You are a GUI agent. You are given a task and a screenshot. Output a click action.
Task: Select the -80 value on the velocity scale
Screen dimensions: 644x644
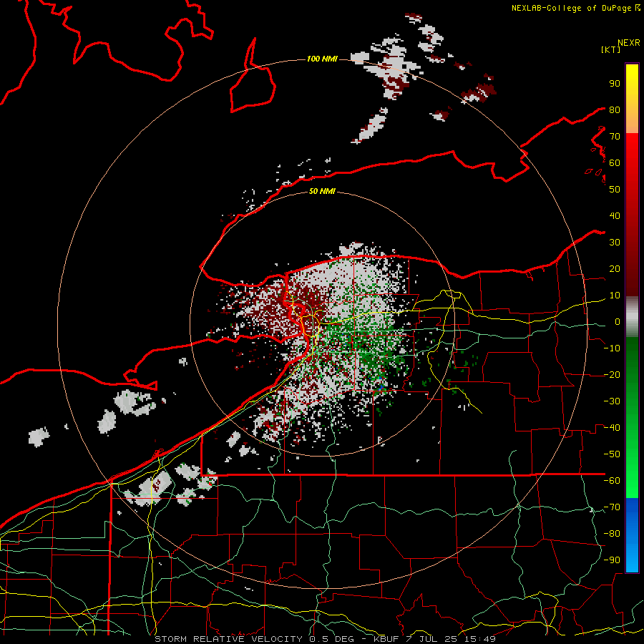coord(612,534)
